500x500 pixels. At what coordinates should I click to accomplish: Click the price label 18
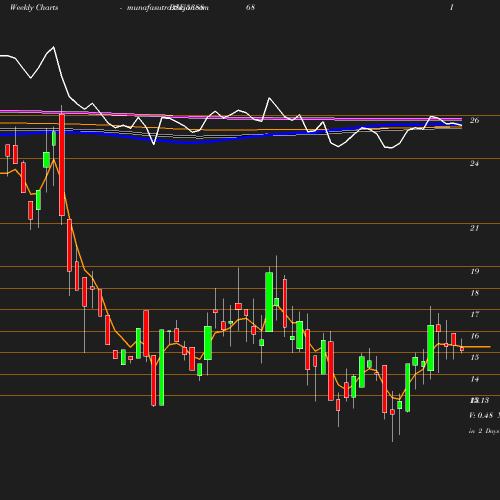(x=475, y=293)
